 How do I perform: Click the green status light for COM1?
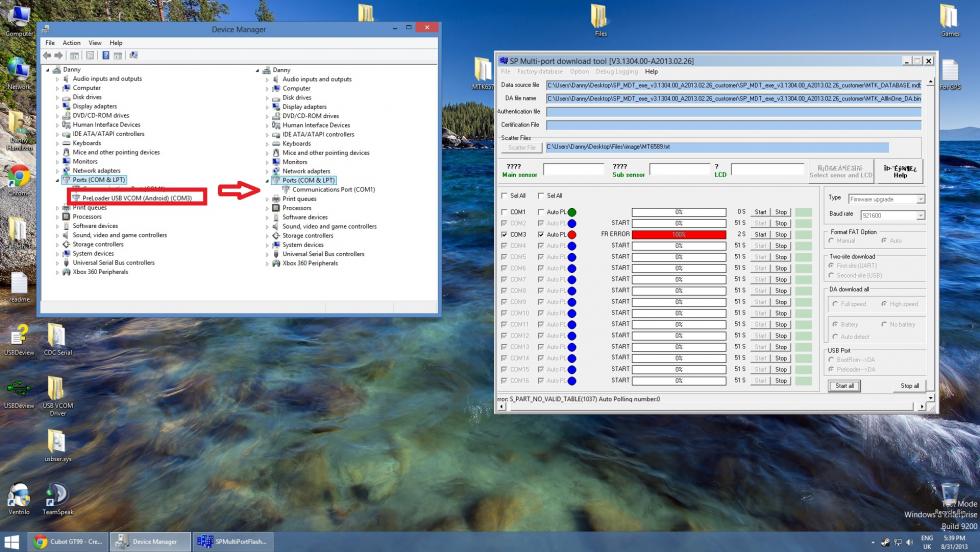572,213
